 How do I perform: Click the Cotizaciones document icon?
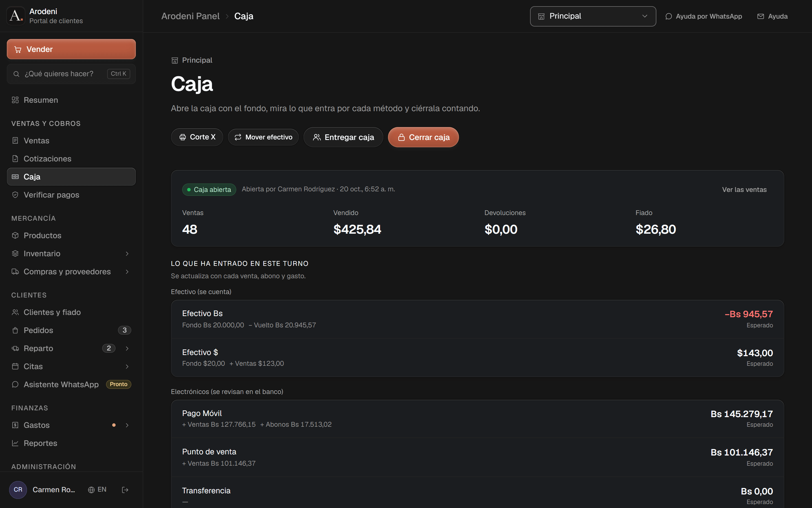(x=15, y=159)
